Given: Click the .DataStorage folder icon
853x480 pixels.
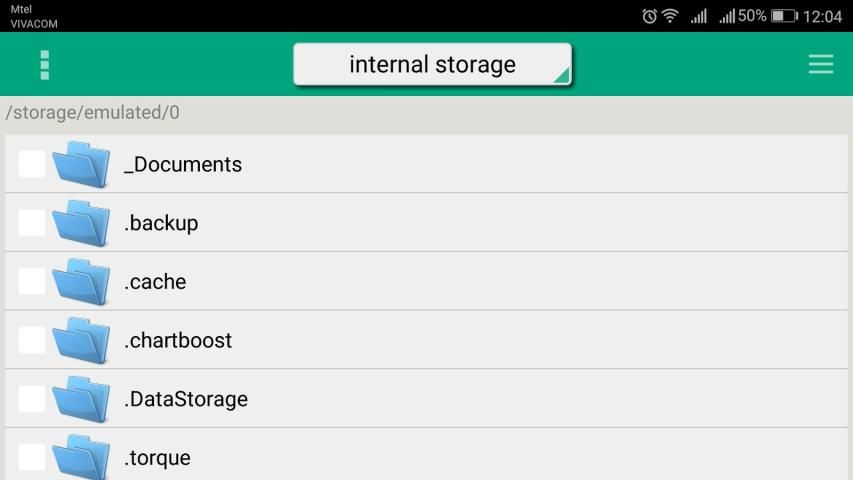Looking at the screenshot, I should point(81,399).
